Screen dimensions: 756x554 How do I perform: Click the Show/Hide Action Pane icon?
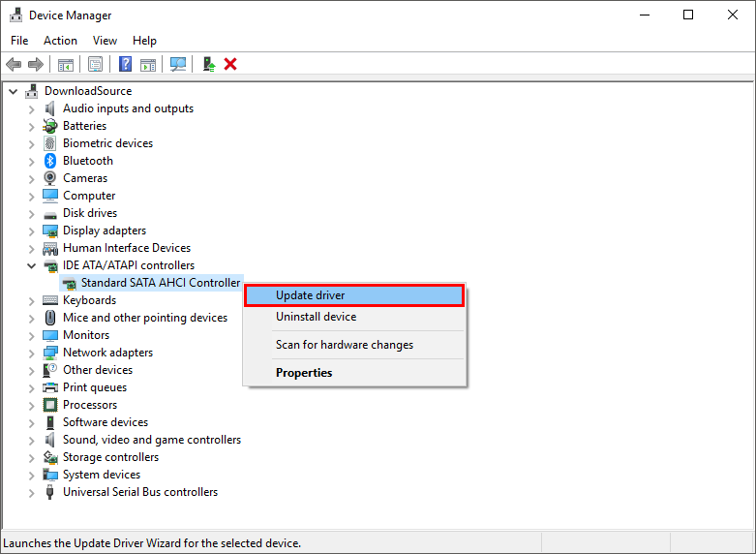click(148, 64)
